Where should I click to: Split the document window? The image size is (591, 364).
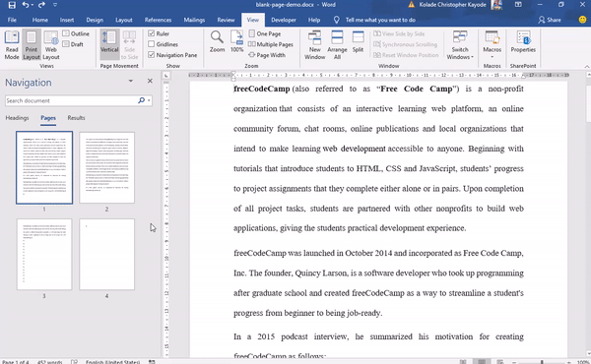pyautogui.click(x=358, y=41)
